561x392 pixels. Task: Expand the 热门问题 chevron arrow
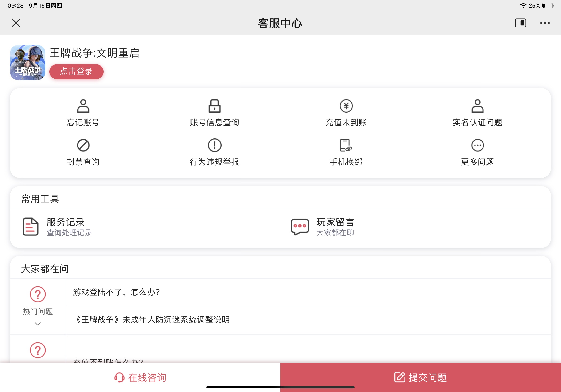tap(38, 324)
